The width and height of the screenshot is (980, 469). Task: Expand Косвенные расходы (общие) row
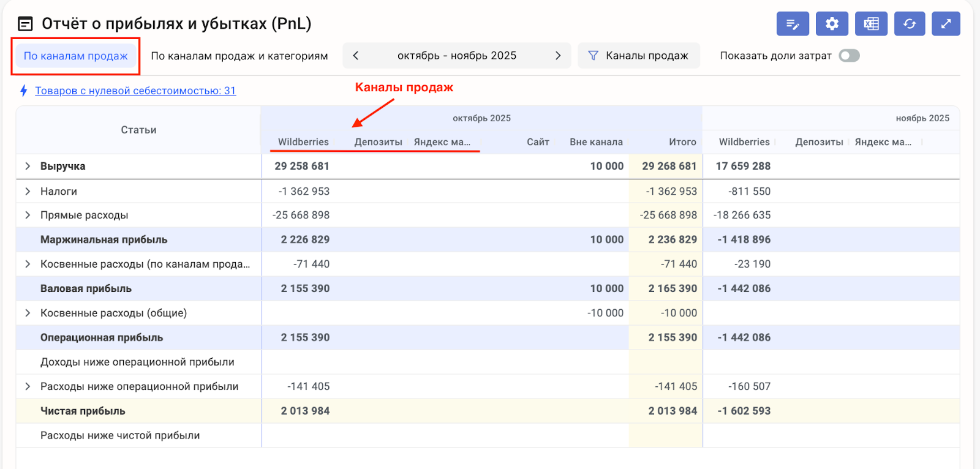pyautogui.click(x=28, y=313)
